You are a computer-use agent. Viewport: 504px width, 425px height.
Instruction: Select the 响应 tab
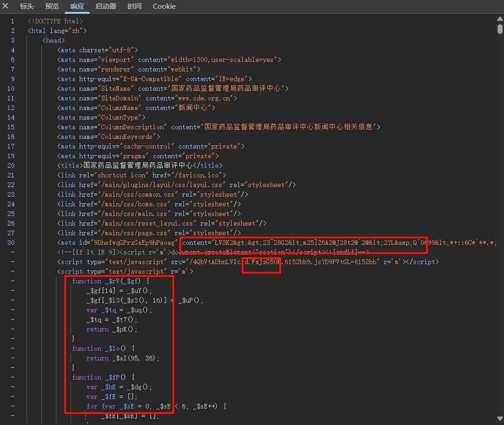click(77, 6)
